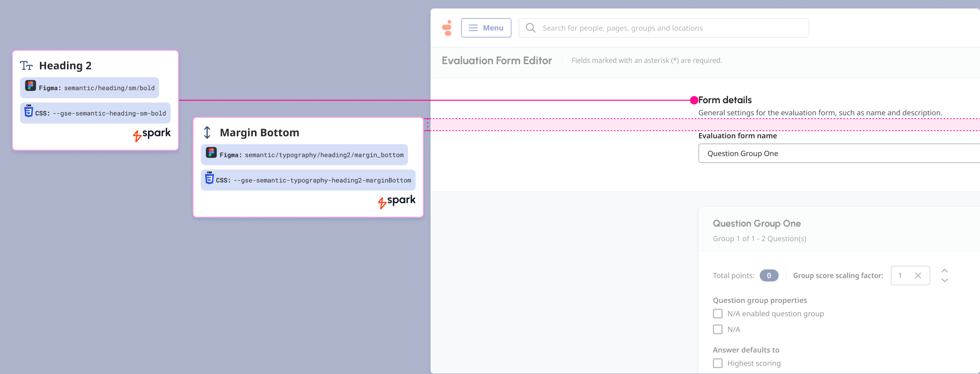Select the "semantic/heading/sm/bold" Figma token
980x374 pixels.
(109, 88)
